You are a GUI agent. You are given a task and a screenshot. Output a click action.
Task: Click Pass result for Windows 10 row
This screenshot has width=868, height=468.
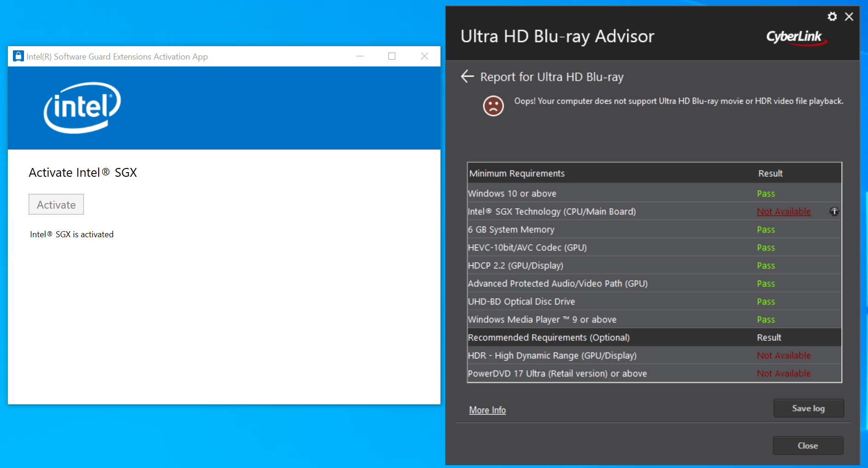766,193
